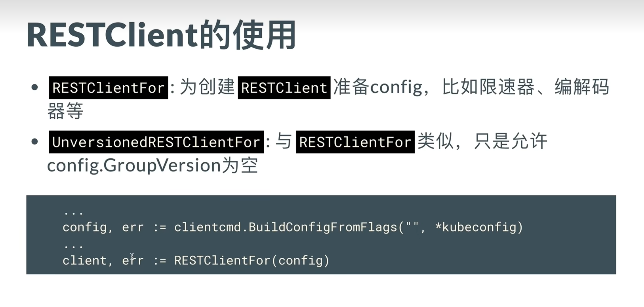Click the wrapped text "器等"

click(65, 111)
